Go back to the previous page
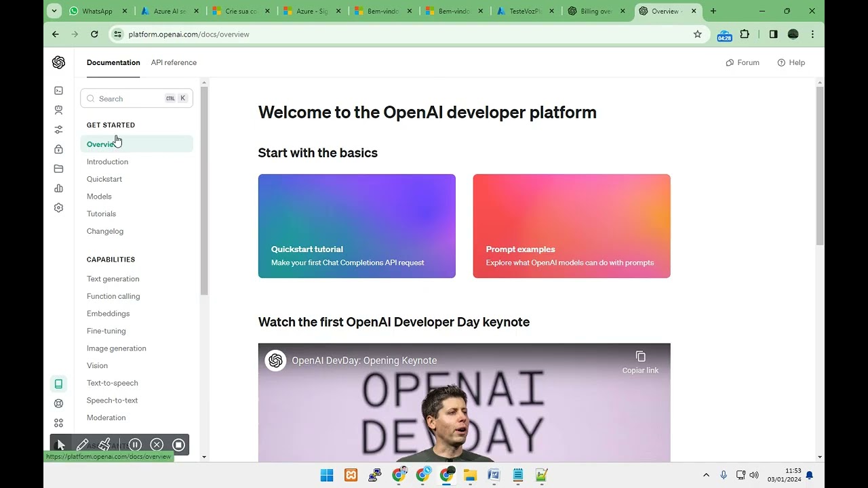This screenshot has width=868, height=488. pyautogui.click(x=56, y=34)
